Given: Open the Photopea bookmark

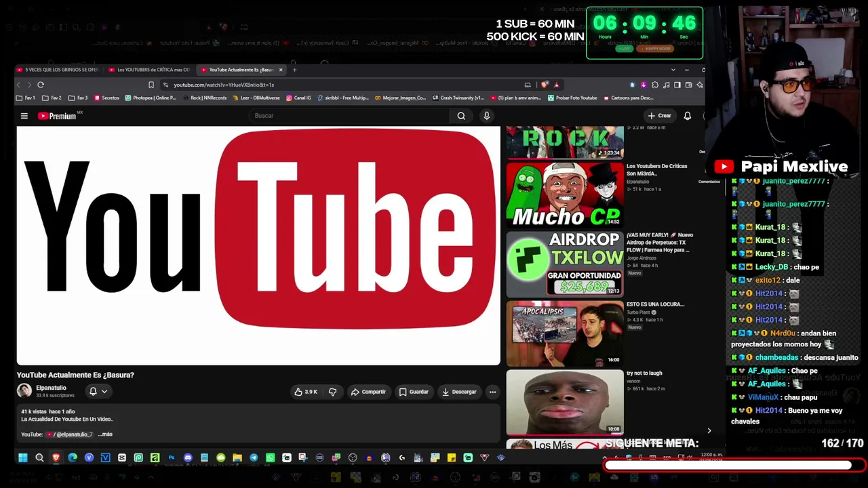Looking at the screenshot, I should click(x=150, y=98).
